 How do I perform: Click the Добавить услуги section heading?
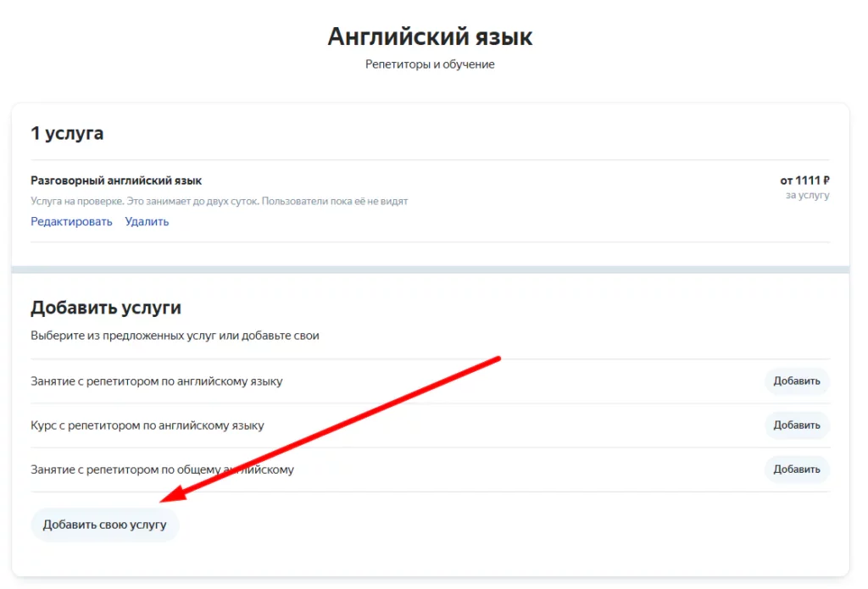(106, 308)
